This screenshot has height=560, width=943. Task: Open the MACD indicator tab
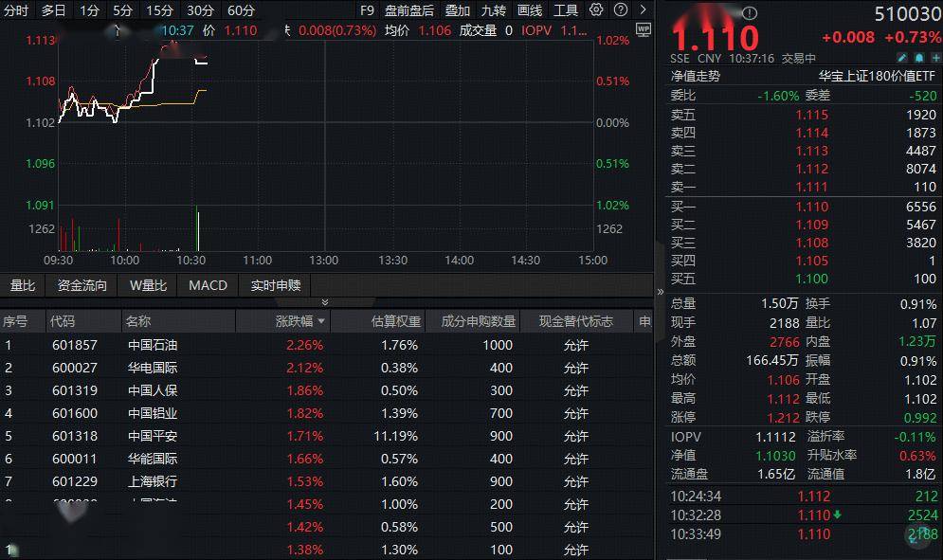click(x=208, y=285)
